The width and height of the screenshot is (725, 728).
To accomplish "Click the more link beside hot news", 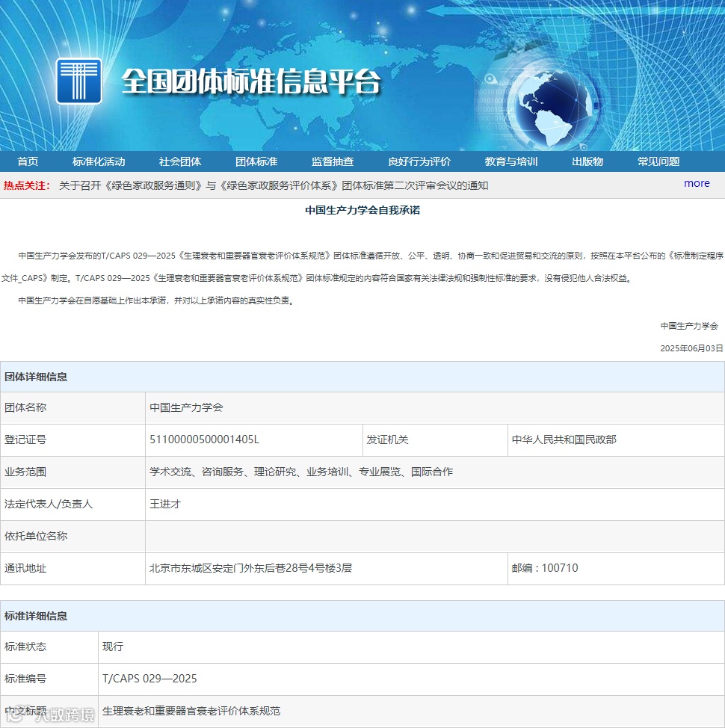I will (697, 183).
